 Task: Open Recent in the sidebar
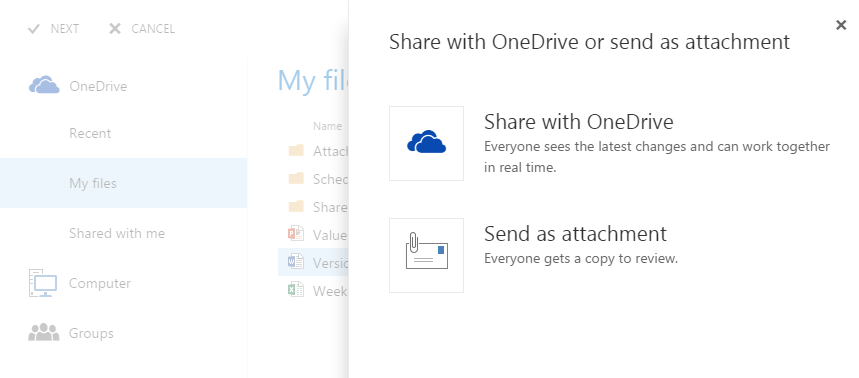click(90, 134)
